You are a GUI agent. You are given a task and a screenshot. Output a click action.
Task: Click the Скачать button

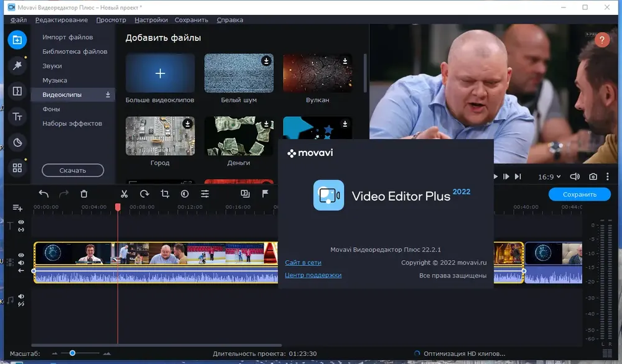coord(73,170)
